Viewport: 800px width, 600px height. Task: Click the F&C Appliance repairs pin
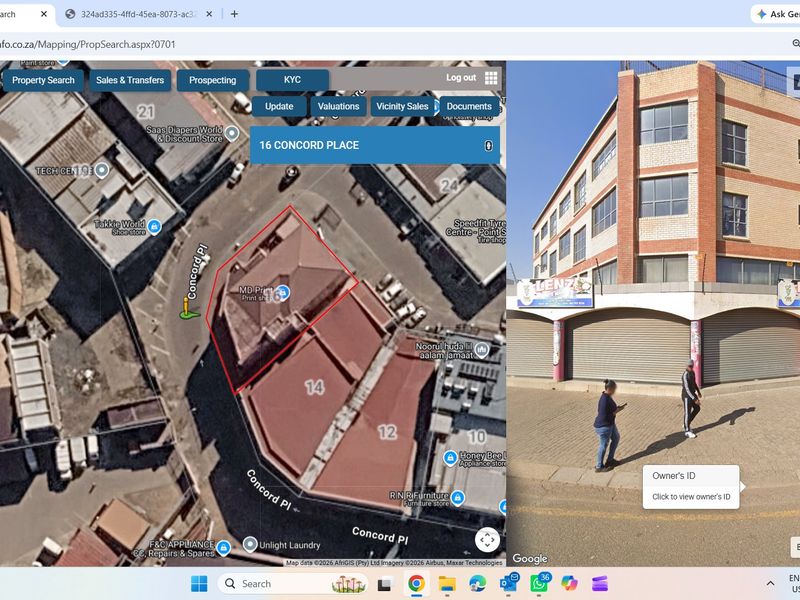[x=223, y=547]
